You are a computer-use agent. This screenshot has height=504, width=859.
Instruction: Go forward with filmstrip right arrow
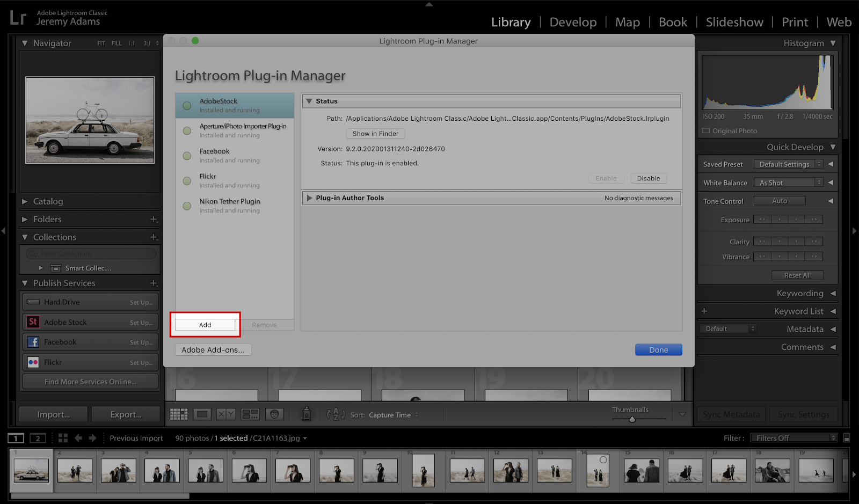click(x=92, y=438)
